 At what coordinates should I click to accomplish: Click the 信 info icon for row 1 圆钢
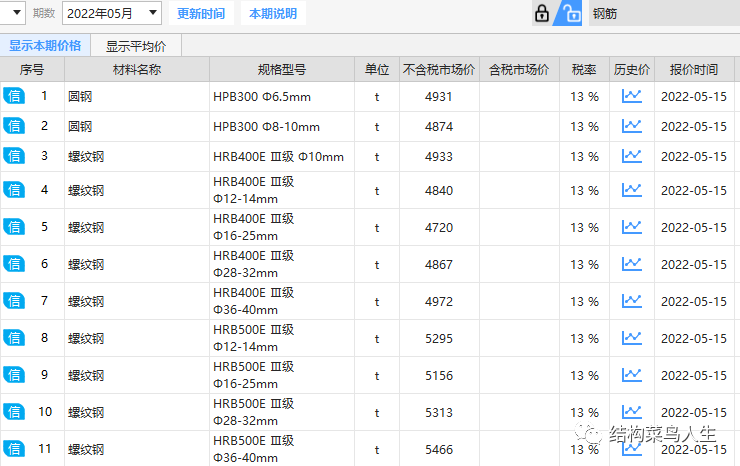tap(14, 96)
